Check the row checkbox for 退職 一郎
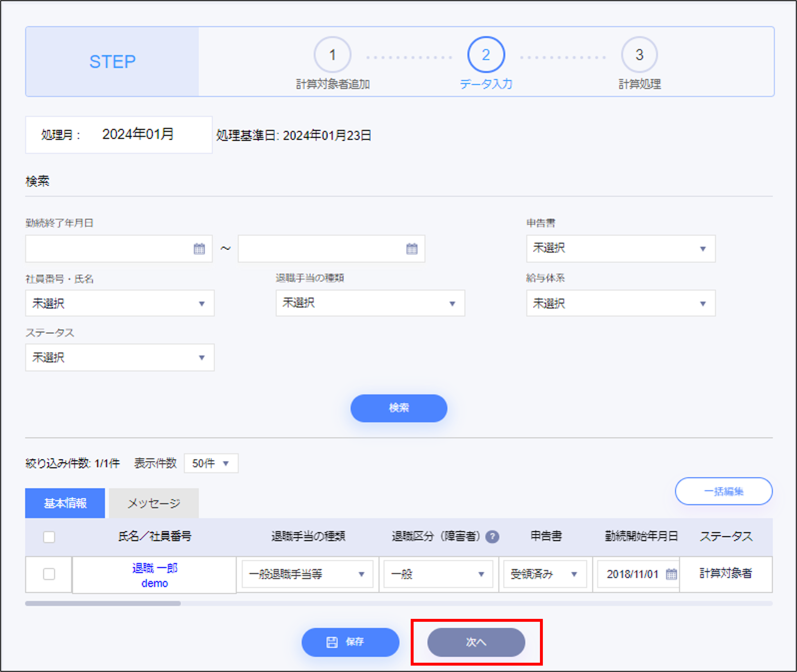This screenshot has width=797, height=672. [49, 574]
